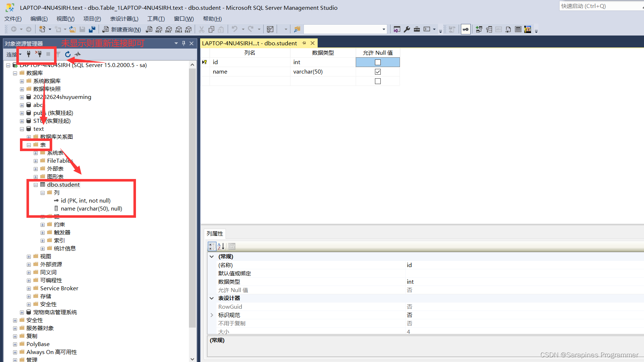Screen dimensions: 644x362
Task: Click the Relationships icon in designer toolbar
Action: coord(479,29)
